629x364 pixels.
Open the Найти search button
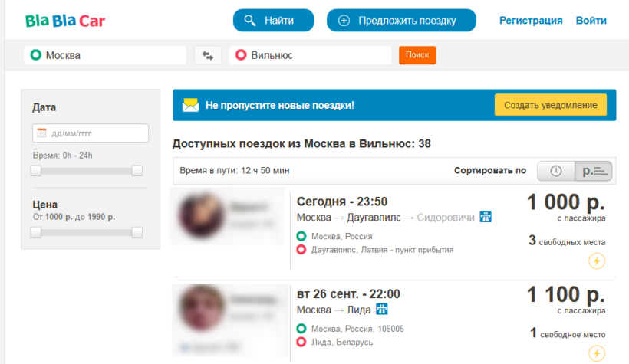tap(273, 21)
